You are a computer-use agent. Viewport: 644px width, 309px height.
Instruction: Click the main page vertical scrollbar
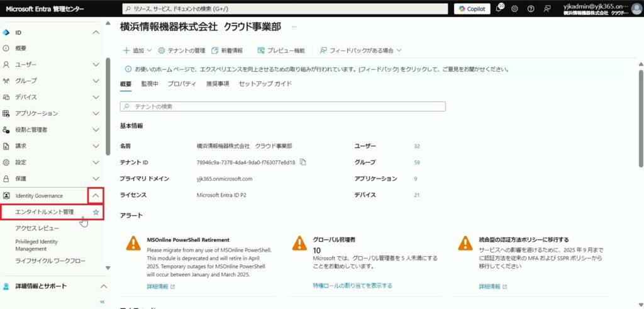point(640,118)
